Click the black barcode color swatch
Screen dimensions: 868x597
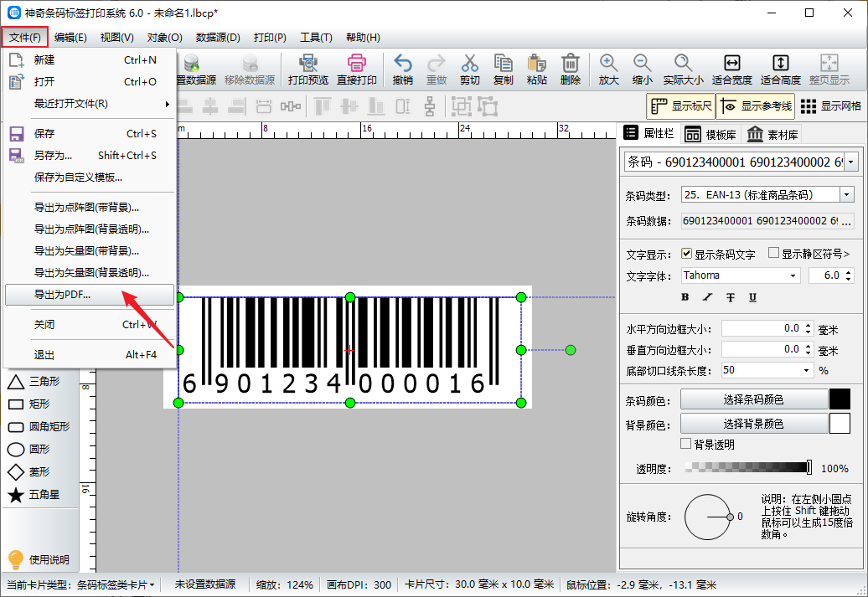coord(840,399)
